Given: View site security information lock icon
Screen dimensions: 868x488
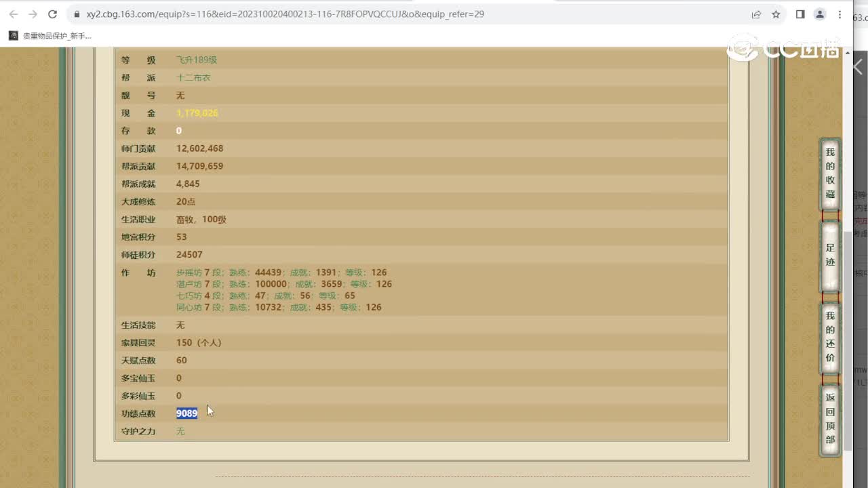Looking at the screenshot, I should pos(76,14).
